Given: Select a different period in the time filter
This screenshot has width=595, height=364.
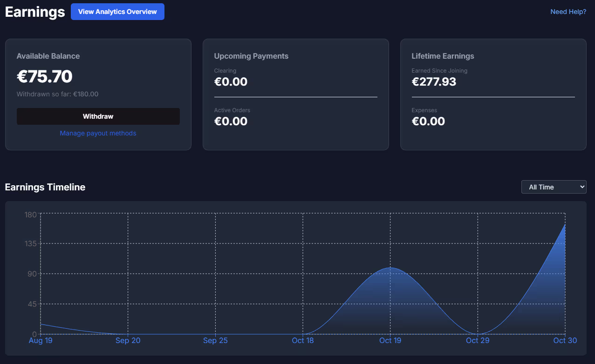Looking at the screenshot, I should click(x=554, y=187).
